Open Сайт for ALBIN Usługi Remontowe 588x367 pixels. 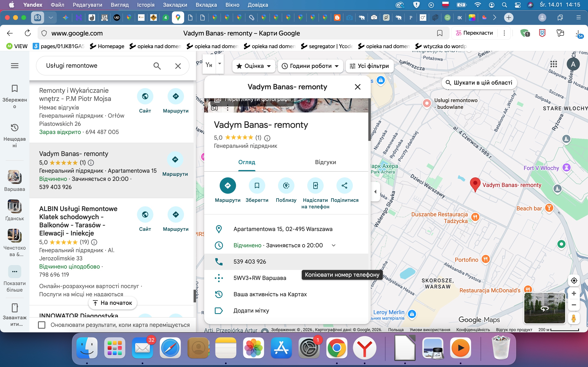click(x=145, y=214)
